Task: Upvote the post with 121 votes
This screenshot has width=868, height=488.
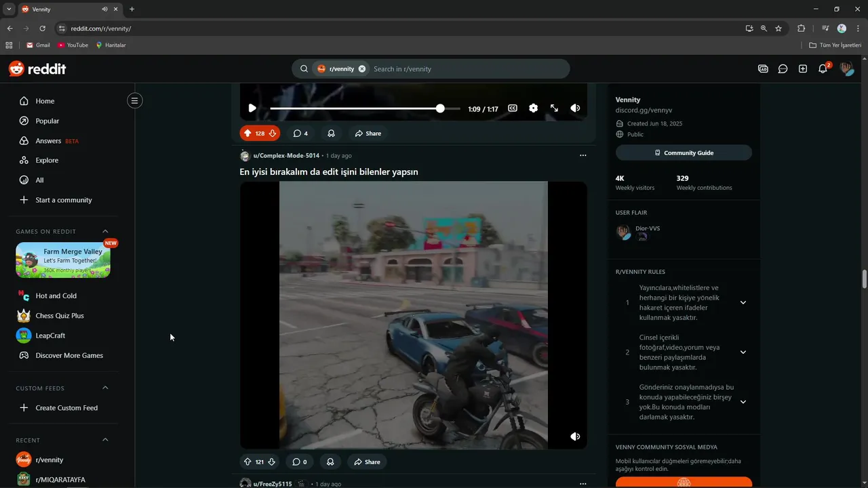Action: pyautogui.click(x=248, y=462)
